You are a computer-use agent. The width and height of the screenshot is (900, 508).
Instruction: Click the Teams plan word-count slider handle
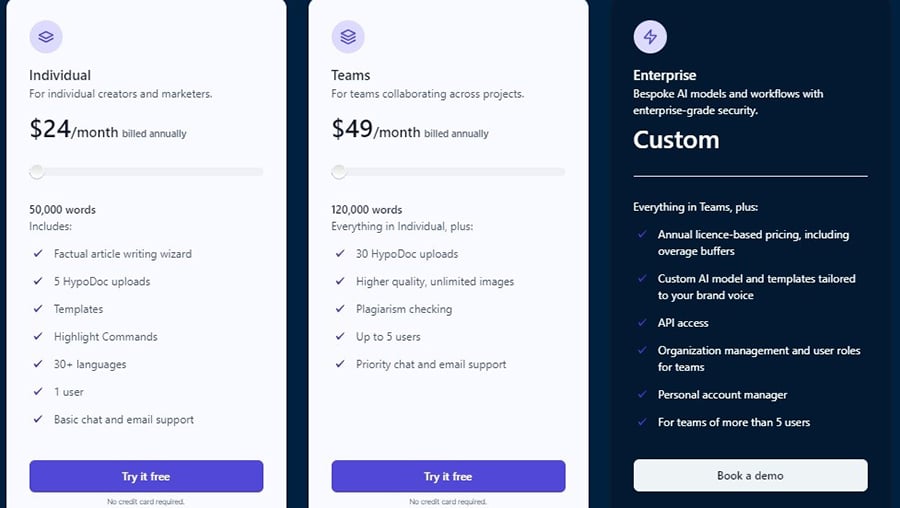(x=339, y=172)
